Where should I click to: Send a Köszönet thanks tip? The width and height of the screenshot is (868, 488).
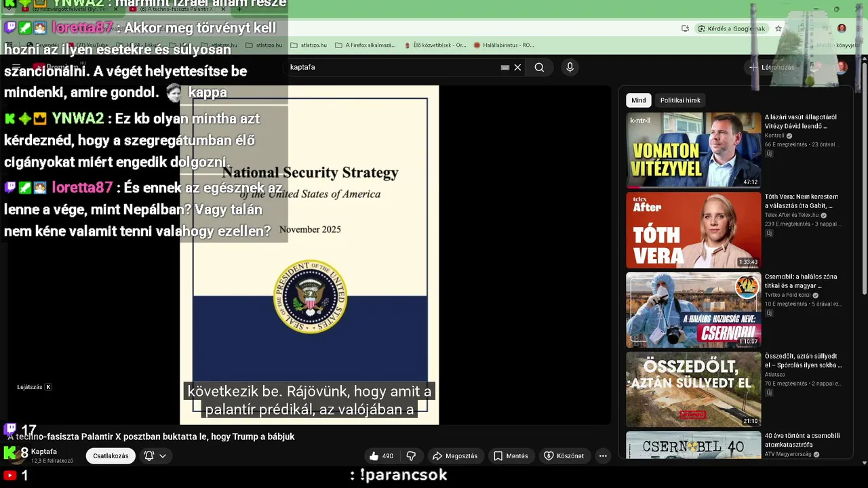564,456
